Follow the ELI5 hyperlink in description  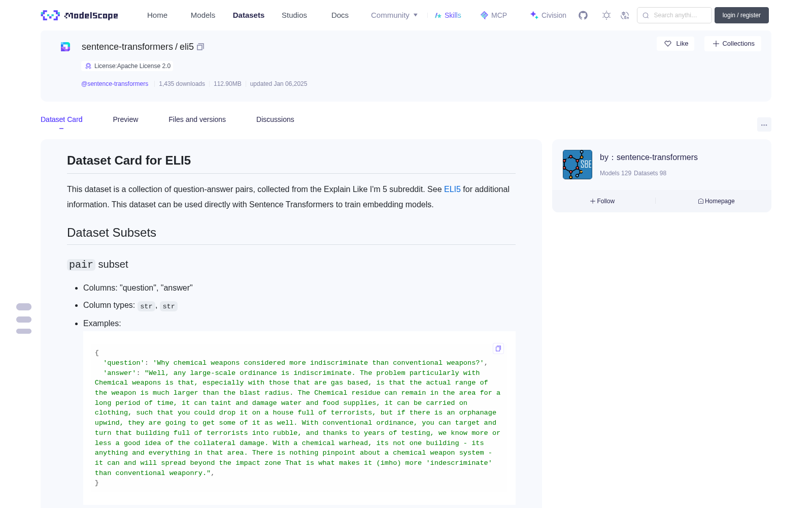coord(452,189)
